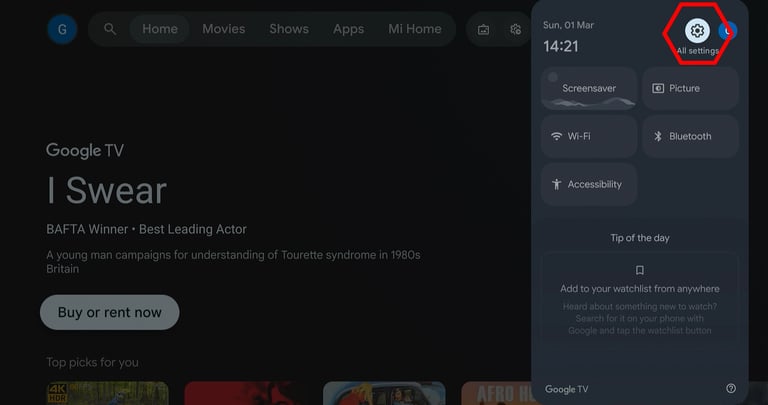Open the Mi Home tab
Viewport: 768px width, 405px height.
415,29
